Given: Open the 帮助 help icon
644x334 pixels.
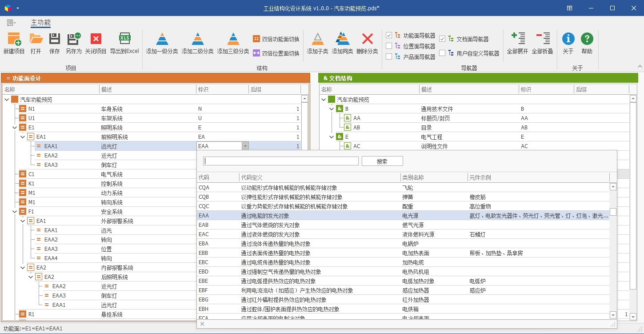Looking at the screenshot, I should (x=587, y=40).
